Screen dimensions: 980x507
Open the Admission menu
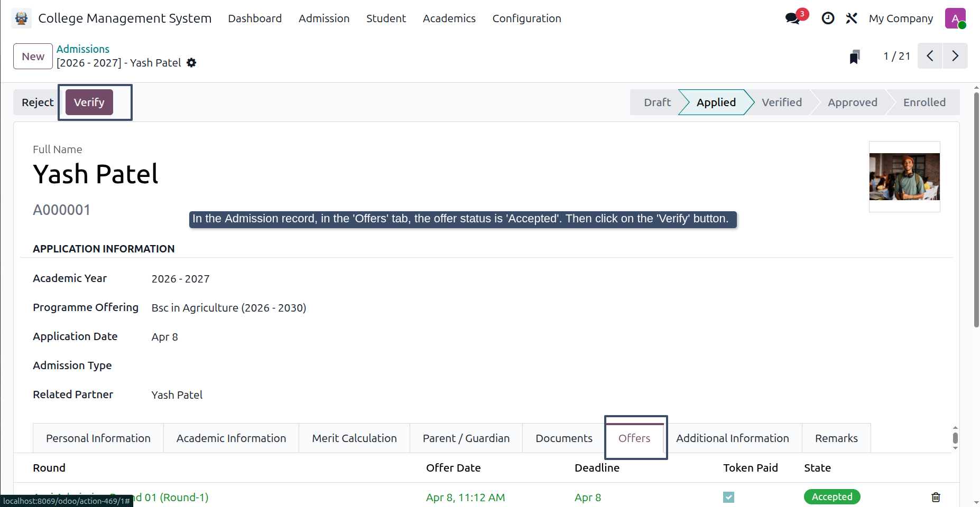click(x=324, y=18)
